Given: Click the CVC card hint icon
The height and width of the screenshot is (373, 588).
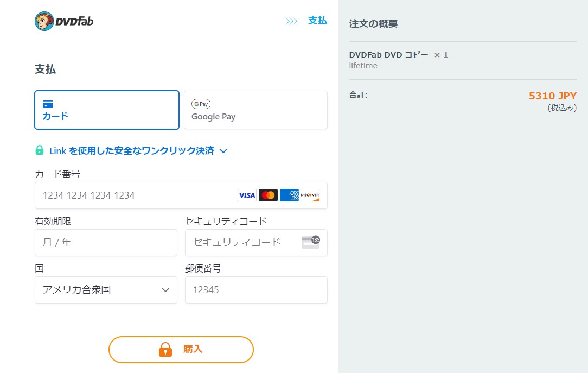Looking at the screenshot, I should coord(311,242).
